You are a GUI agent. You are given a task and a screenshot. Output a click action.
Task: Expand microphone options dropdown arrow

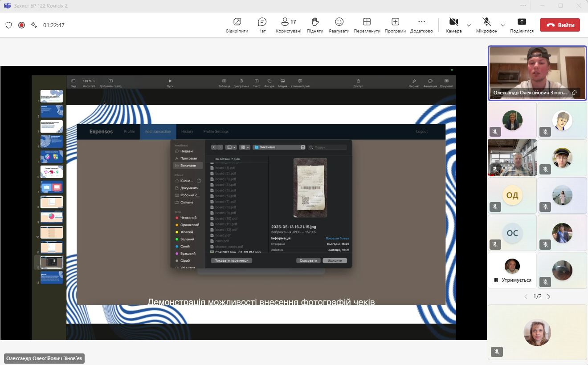point(503,25)
